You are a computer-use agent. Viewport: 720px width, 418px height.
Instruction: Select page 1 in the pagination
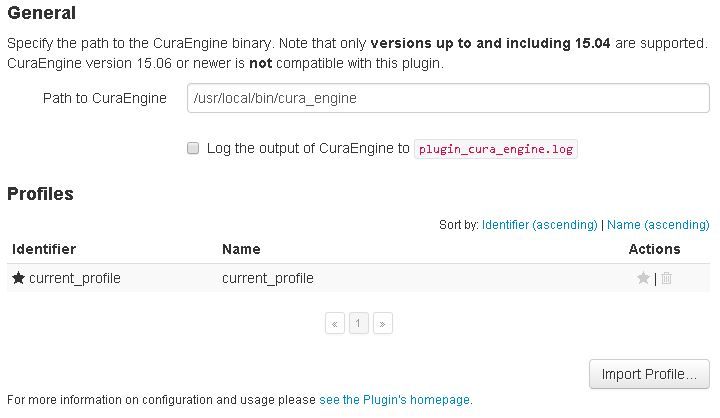click(x=359, y=323)
